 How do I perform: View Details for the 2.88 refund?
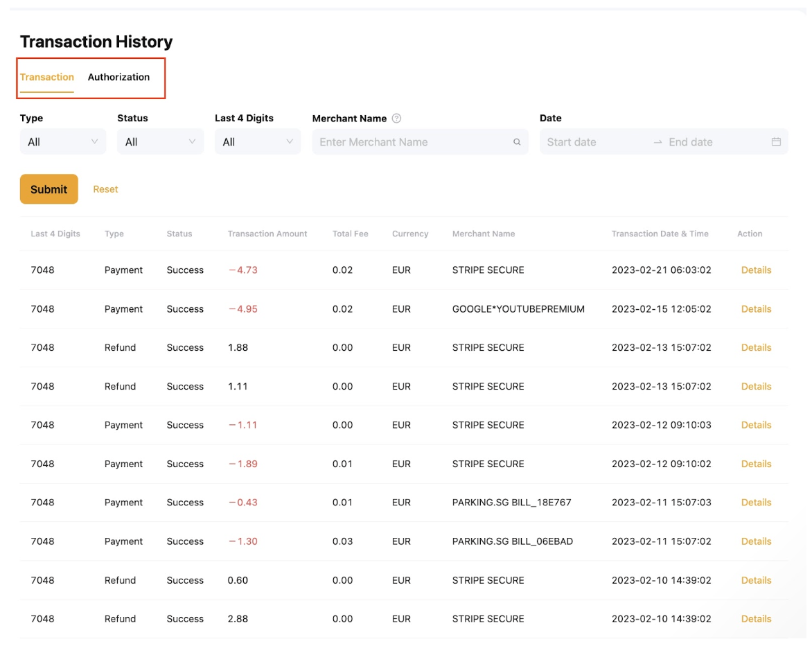pyautogui.click(x=756, y=619)
